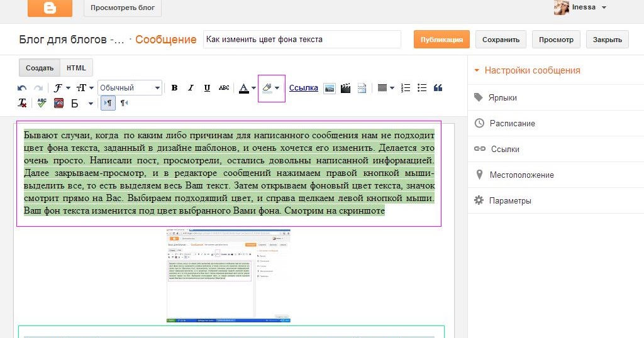Click the Просмотр preview button

pos(556,40)
